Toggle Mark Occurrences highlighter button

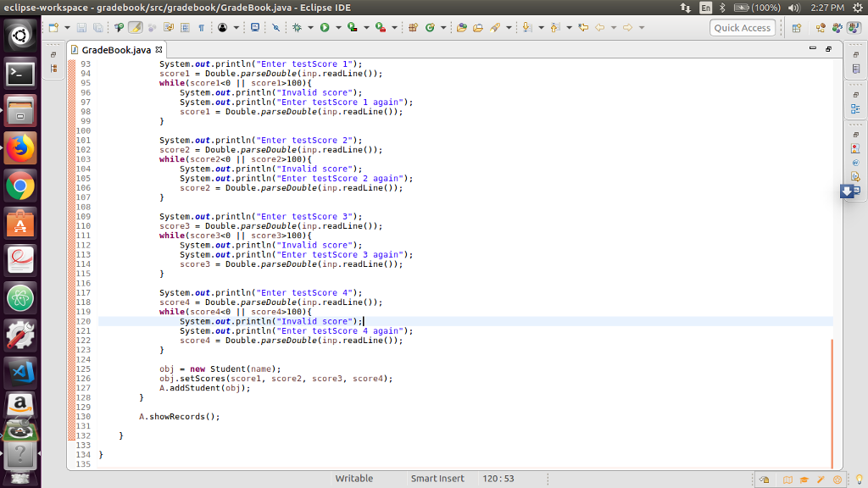pyautogui.click(x=135, y=27)
